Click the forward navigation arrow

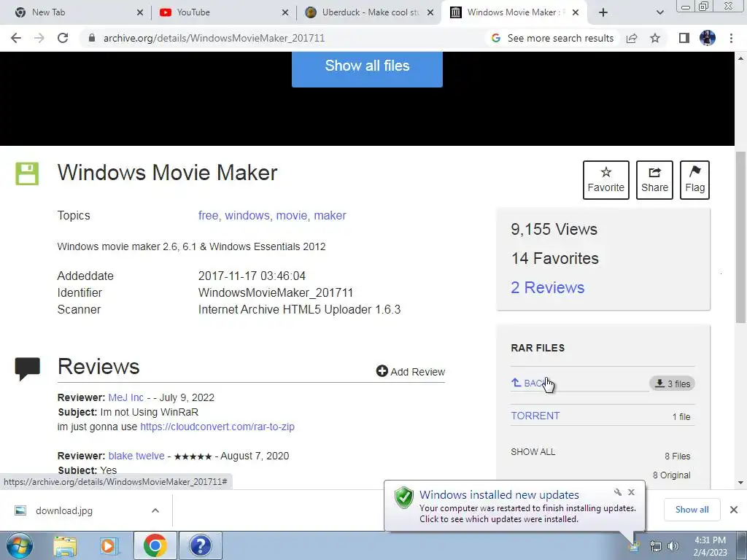coord(39,38)
